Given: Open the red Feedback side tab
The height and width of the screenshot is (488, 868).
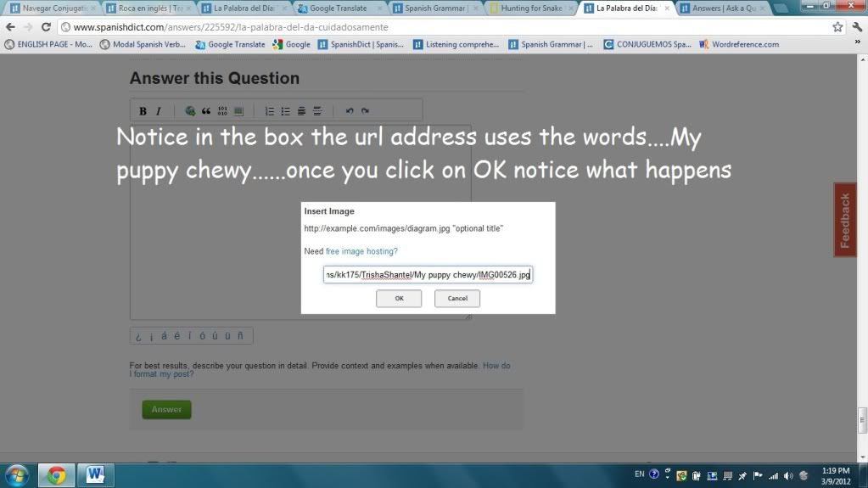Looking at the screenshot, I should 844,220.
